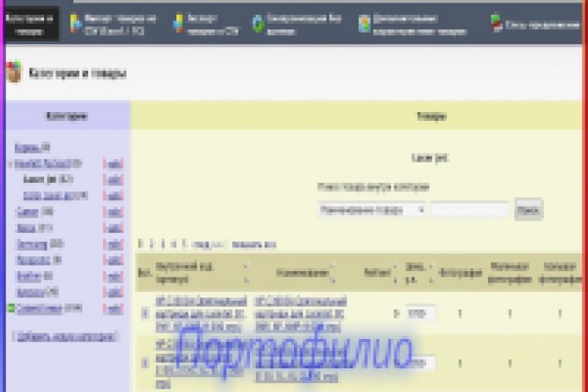Viewport: 588px width, 392px height.
Task: Click the special offers icon in the top bar
Action: pos(497,23)
